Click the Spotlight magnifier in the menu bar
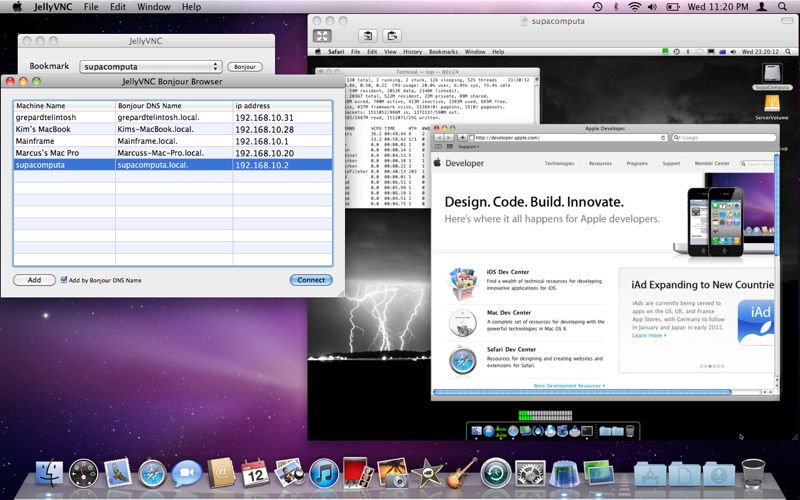 click(x=782, y=7)
